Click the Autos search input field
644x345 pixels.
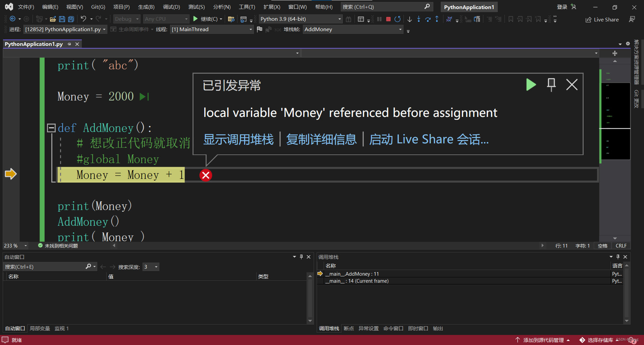coord(44,267)
